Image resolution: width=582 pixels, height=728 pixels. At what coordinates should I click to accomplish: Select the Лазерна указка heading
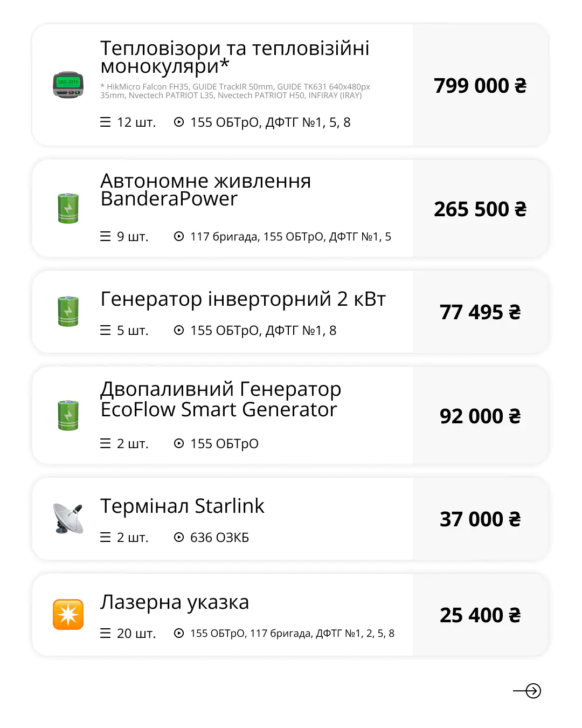click(x=175, y=602)
